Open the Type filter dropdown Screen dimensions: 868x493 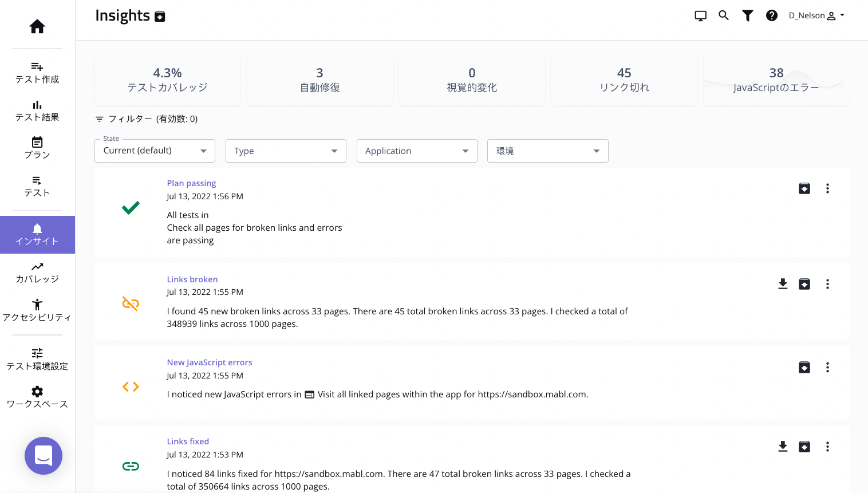coord(286,151)
